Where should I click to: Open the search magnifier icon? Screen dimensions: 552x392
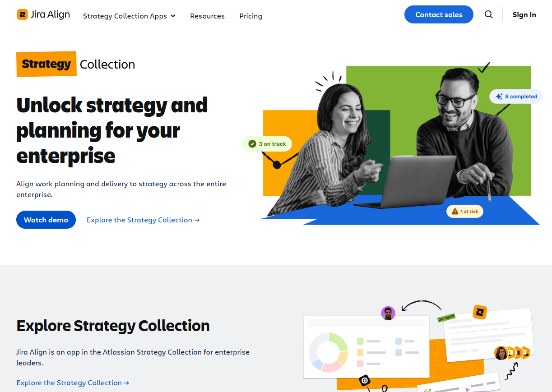tap(489, 14)
